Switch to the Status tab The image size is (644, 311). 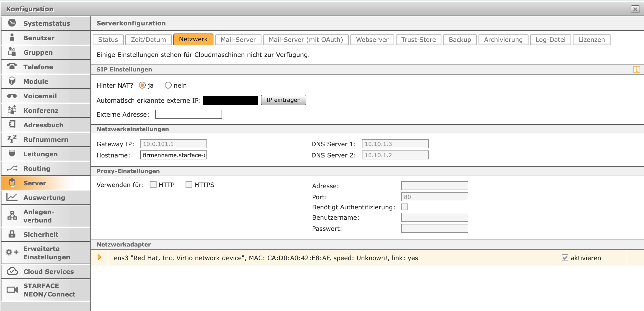pos(108,40)
